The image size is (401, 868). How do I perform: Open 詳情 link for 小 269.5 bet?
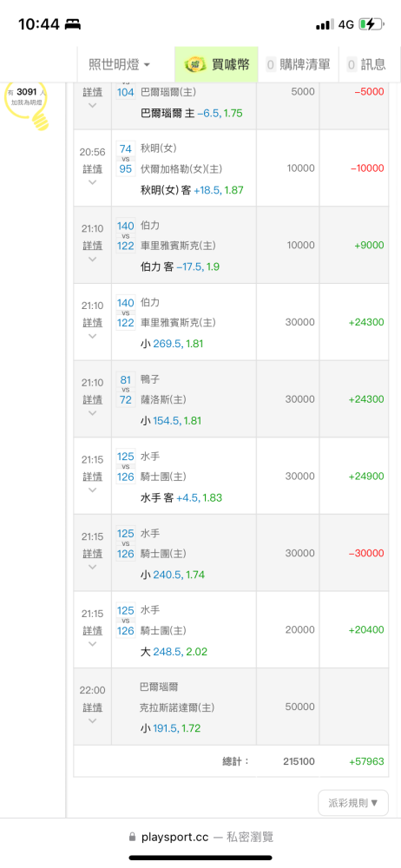point(93,322)
